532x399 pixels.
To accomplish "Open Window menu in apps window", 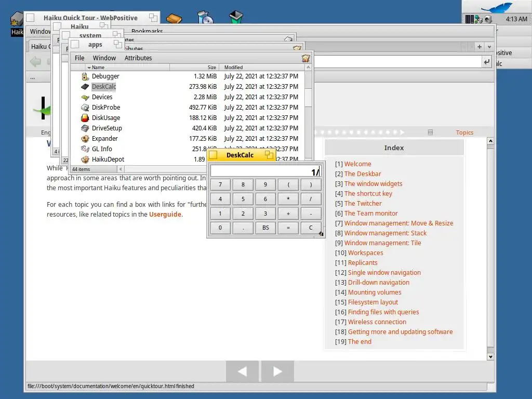I will 104,58.
